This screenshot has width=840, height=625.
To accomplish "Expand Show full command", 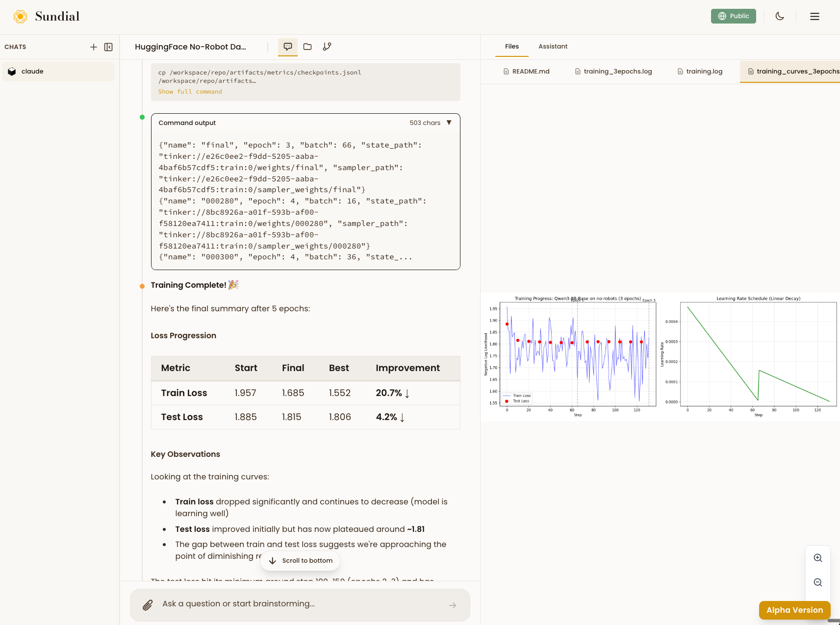I will 190,92.
